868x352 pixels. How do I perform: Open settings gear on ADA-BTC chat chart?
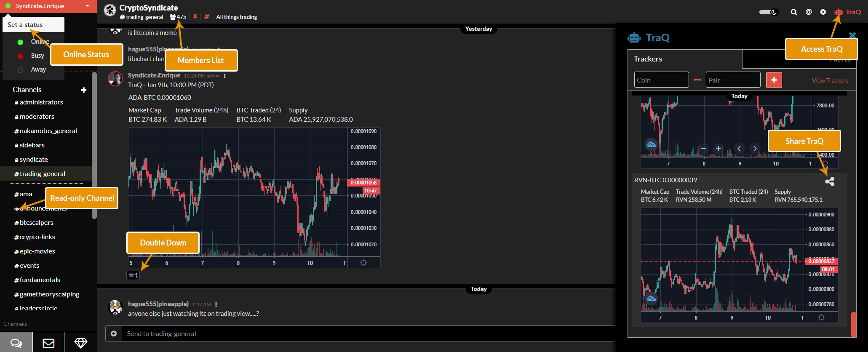[x=364, y=263]
